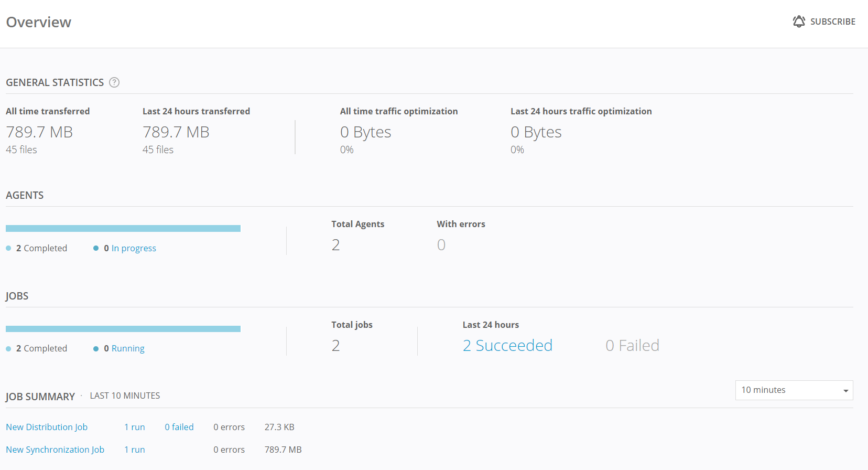
Task: Click the Subscribe bell icon
Action: (x=798, y=22)
